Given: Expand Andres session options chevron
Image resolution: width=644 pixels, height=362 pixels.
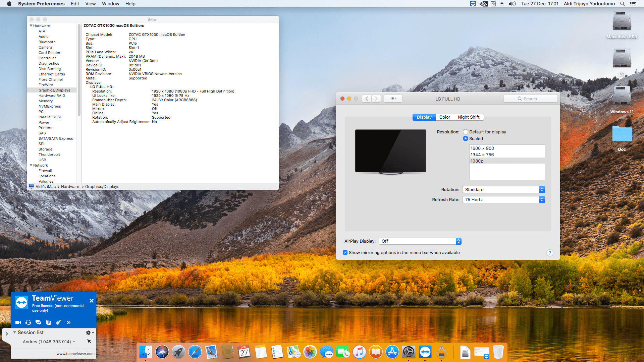Looking at the screenshot, I should [x=74, y=342].
